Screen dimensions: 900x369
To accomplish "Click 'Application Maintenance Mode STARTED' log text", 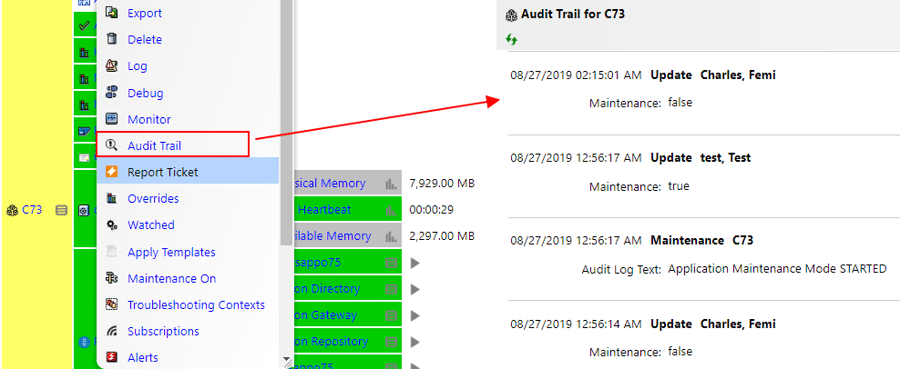I will [778, 269].
